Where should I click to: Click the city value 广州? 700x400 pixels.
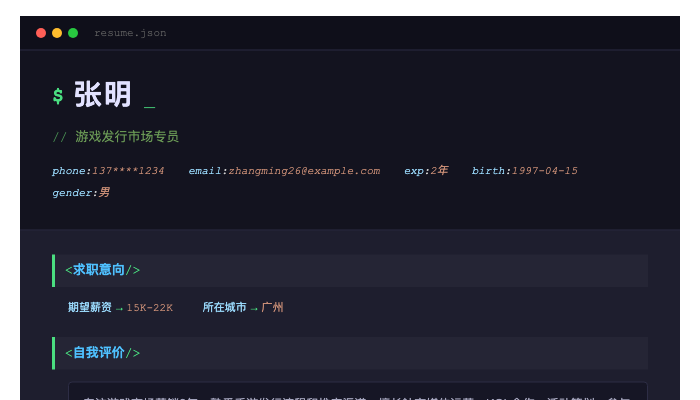272,308
